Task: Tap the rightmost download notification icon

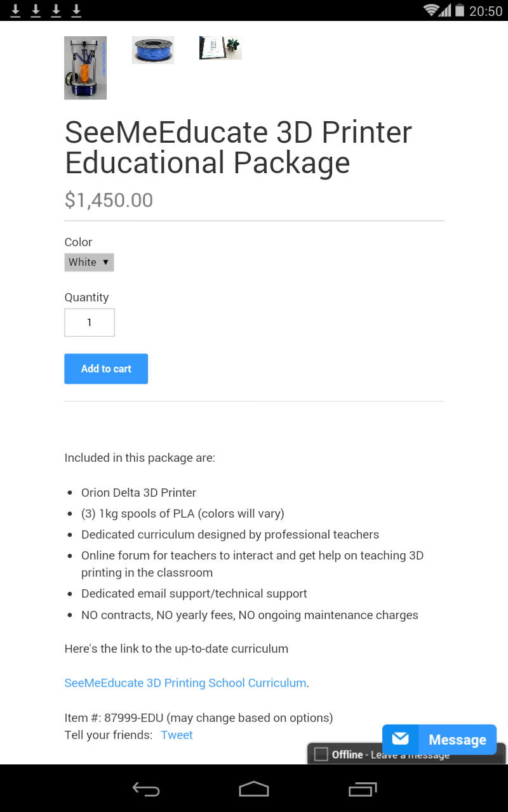Action: 76,10
